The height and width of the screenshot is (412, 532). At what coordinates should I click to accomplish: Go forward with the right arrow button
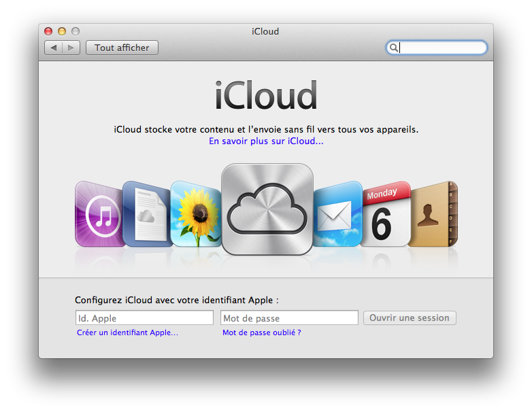click(71, 48)
